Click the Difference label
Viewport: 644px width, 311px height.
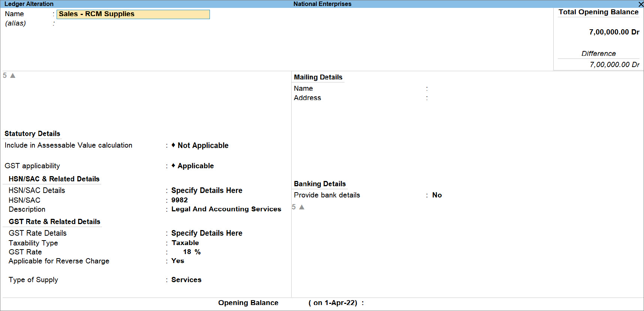coord(599,54)
